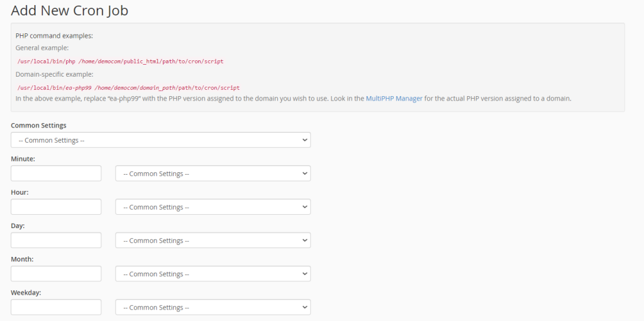Click the Hour field label
Screen dimensions: 644x321
tap(19, 192)
